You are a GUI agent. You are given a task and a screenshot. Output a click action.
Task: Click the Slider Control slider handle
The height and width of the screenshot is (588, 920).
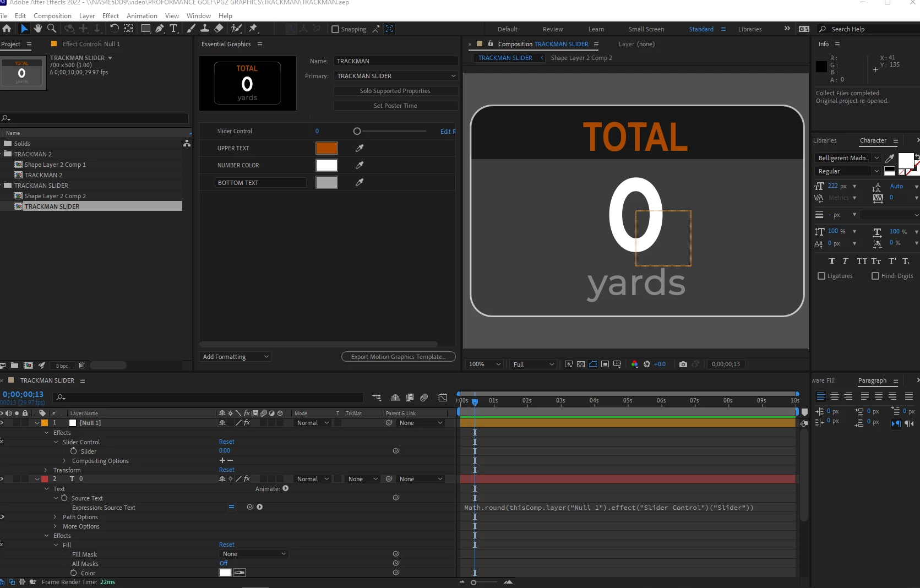[x=357, y=131]
